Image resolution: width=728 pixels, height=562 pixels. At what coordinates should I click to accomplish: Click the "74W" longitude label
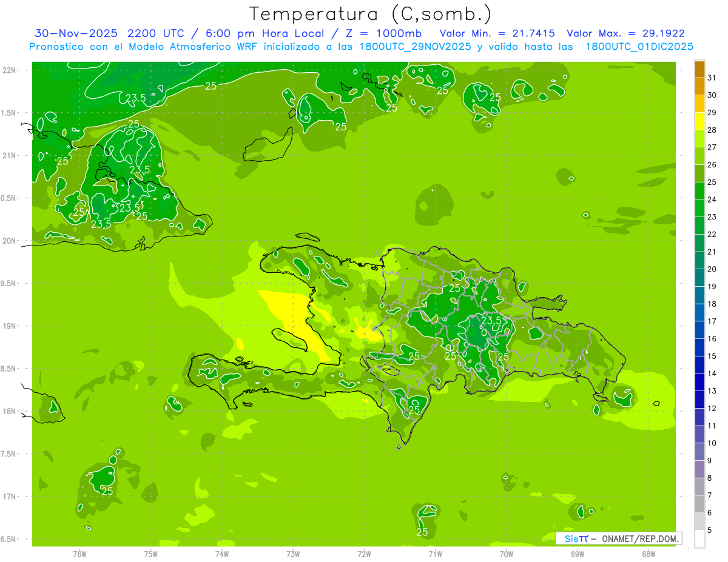(221, 554)
